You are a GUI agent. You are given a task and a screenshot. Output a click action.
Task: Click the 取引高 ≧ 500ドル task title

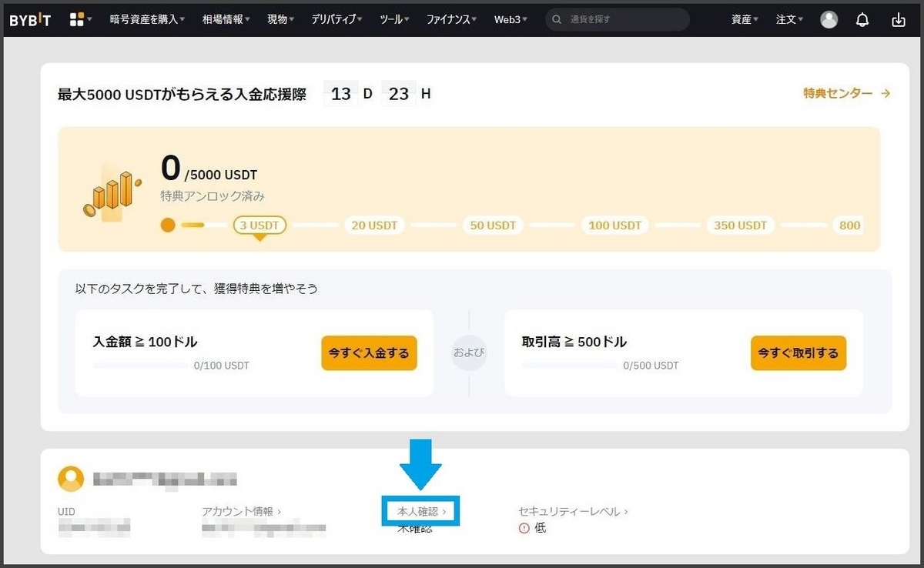click(574, 342)
